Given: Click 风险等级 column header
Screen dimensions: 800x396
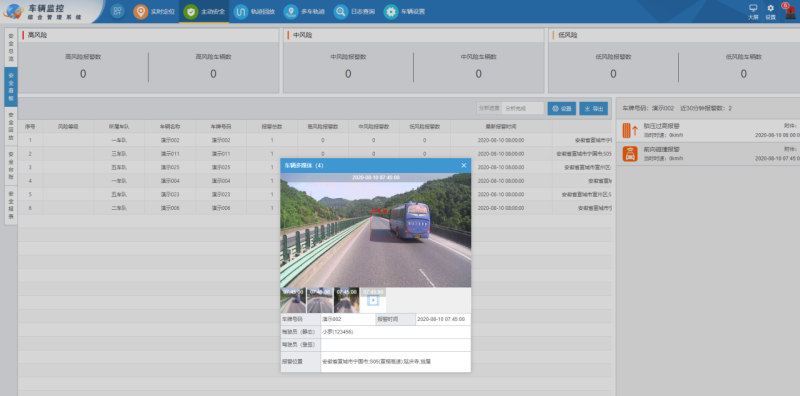Looking at the screenshot, I should coord(68,126).
